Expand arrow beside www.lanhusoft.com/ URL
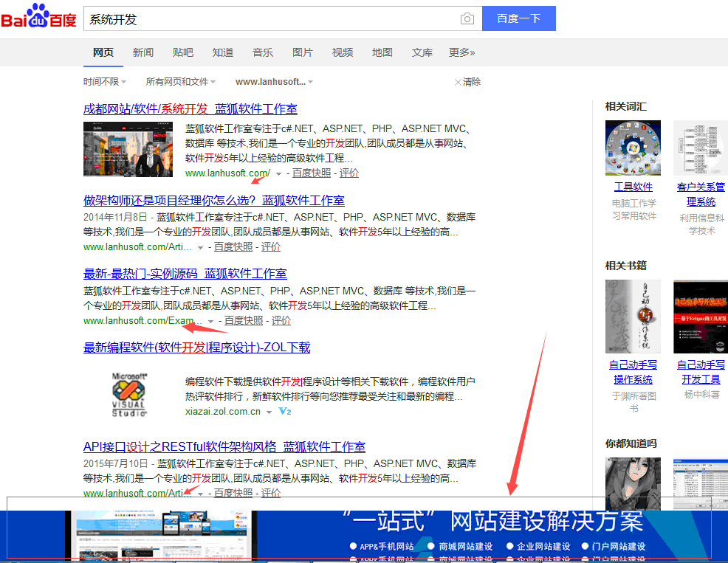The height and width of the screenshot is (563, 728). point(278,173)
